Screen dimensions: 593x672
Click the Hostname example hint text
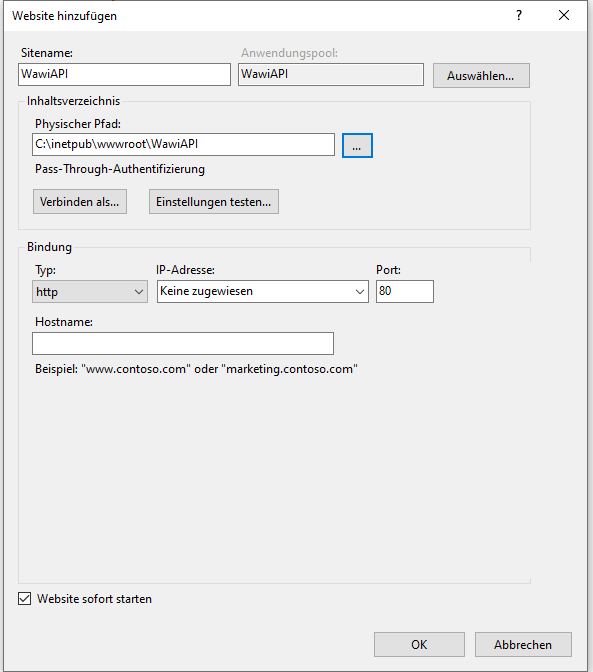click(196, 369)
